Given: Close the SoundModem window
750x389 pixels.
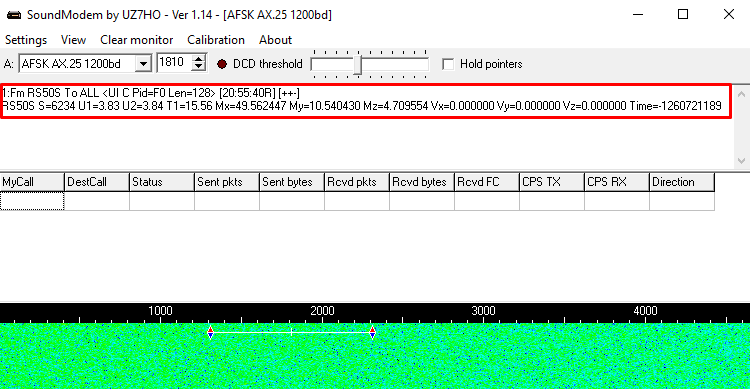Looking at the screenshot, I should 728,14.
